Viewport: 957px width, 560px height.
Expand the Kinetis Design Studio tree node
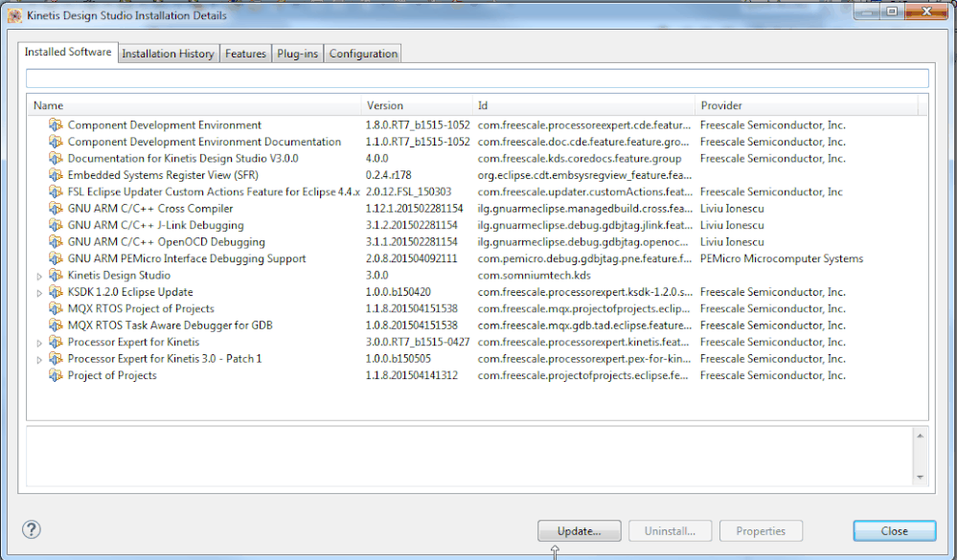(39, 277)
